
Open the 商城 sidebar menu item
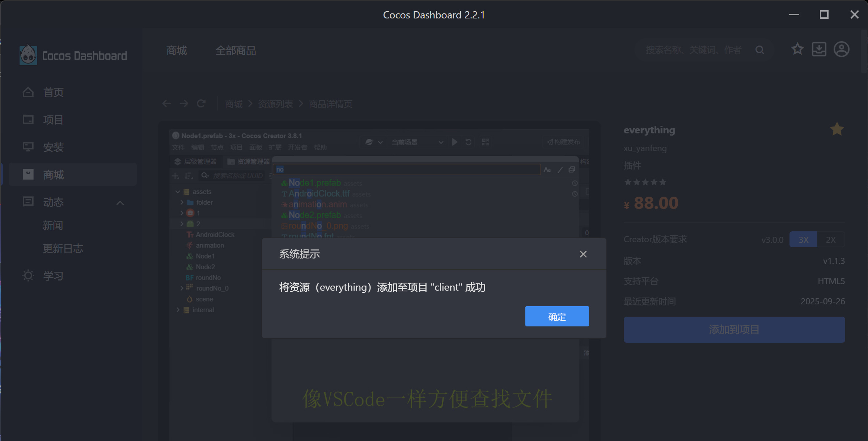54,175
